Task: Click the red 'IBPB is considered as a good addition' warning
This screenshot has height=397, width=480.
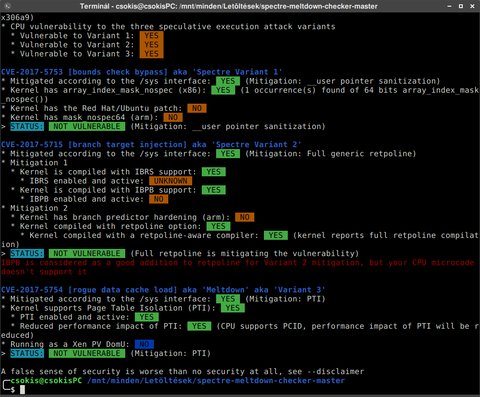Action: (x=237, y=267)
